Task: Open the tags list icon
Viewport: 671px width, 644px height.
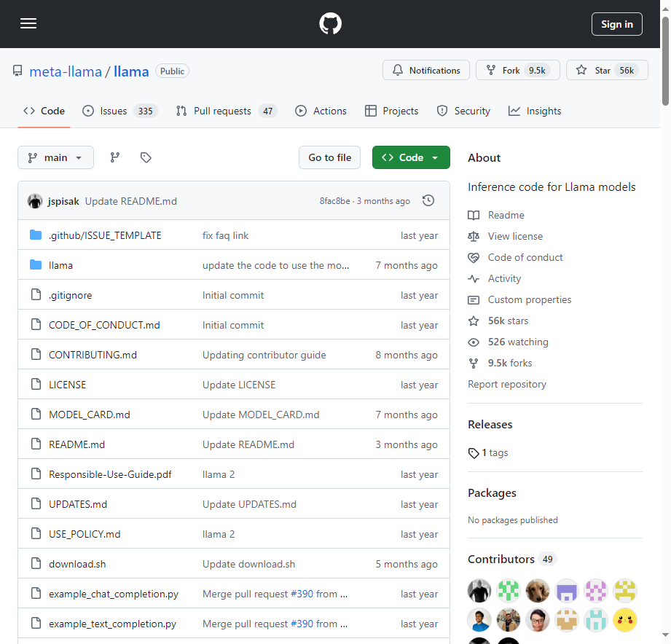Action: [146, 157]
